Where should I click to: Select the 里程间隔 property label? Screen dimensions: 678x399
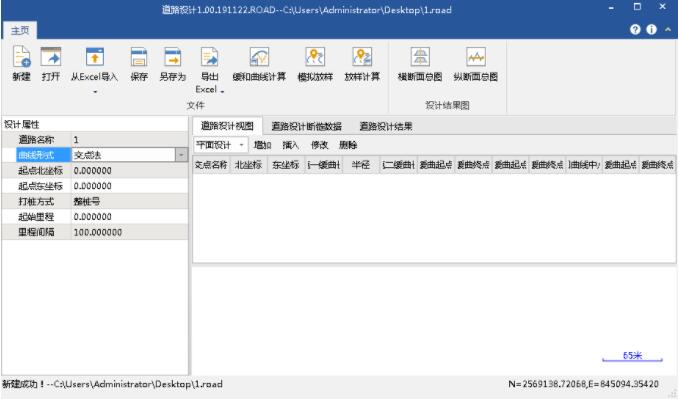[x=36, y=232]
